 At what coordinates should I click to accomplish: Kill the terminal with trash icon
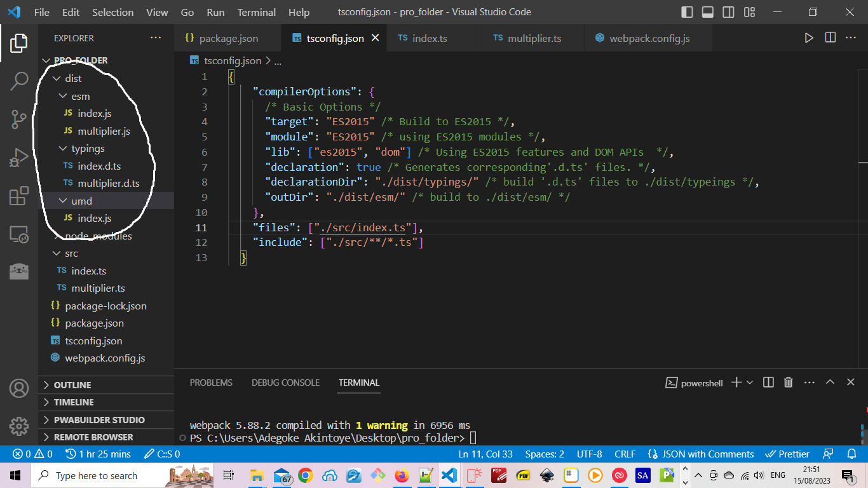tap(789, 383)
